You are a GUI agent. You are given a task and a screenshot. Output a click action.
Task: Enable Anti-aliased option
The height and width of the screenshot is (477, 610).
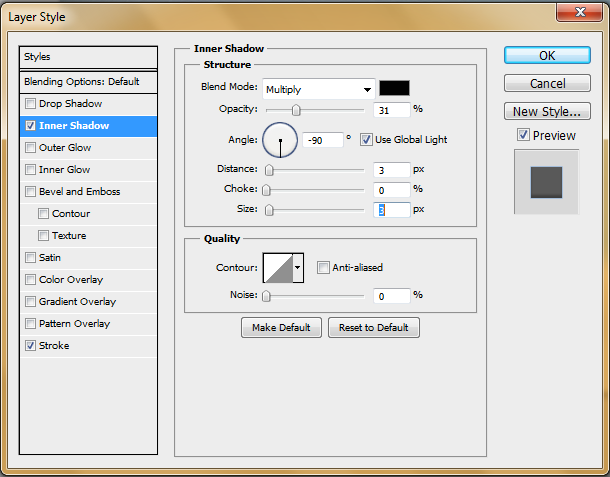click(x=323, y=267)
